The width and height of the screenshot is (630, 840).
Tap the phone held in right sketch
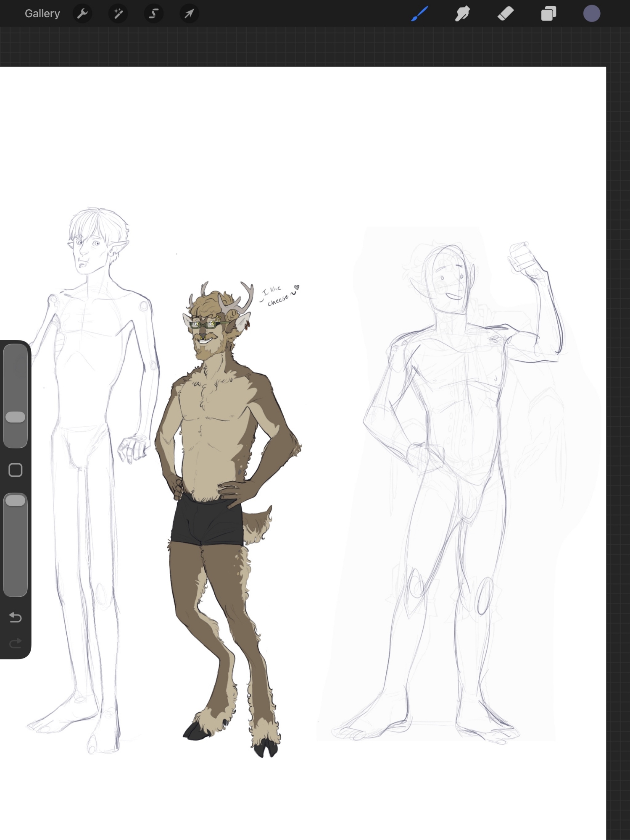[519, 255]
